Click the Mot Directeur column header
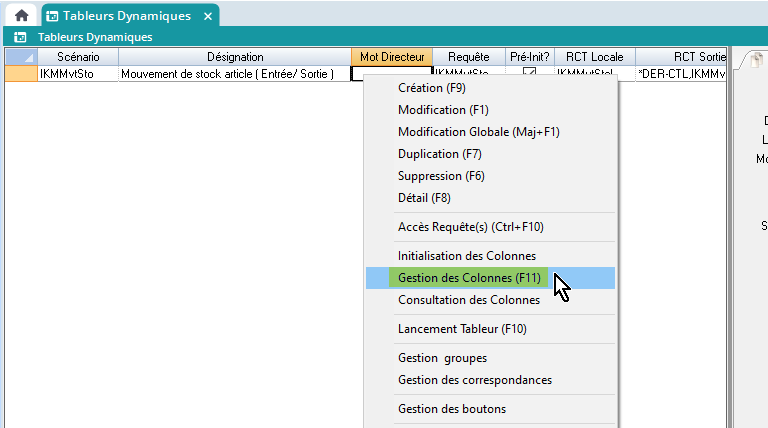Image resolution: width=768 pixels, height=428 pixels. [392, 57]
